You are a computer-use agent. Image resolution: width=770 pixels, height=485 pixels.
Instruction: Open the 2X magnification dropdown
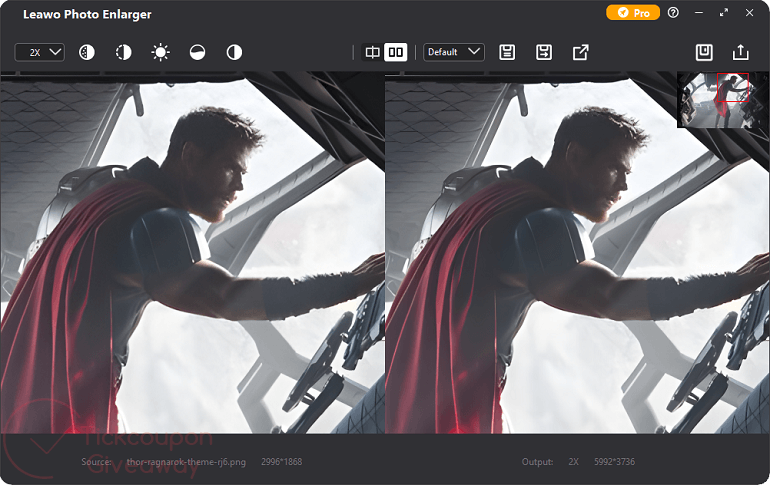(40, 52)
